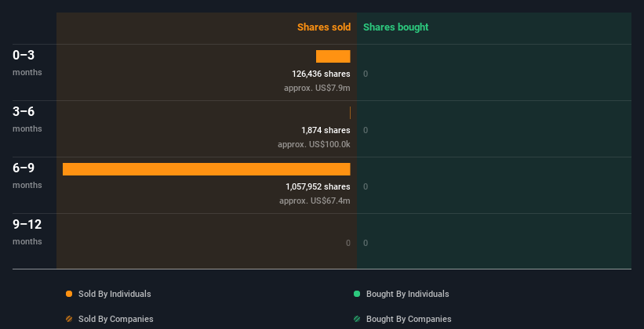
Task: Select the orange 0–3 months sold bar
Action: 333,56
